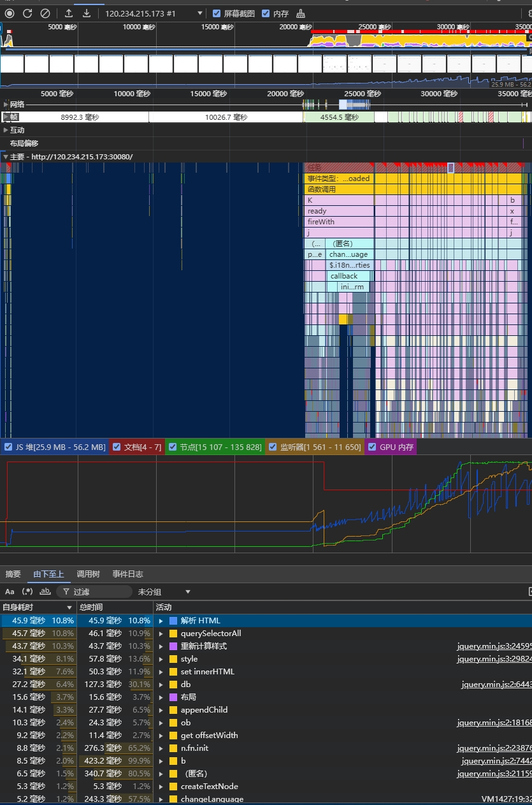Switch to the 事件日志 tab
Viewport: 532px width, 805px height.
point(128,574)
